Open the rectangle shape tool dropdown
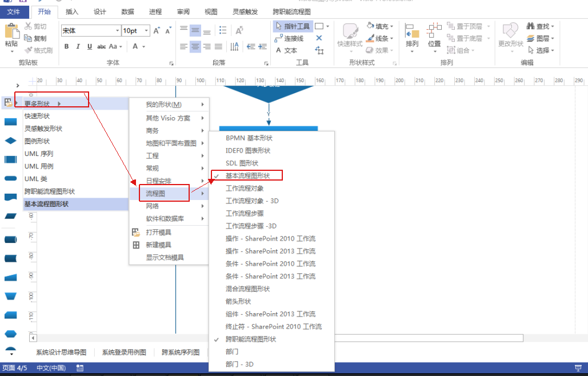This screenshot has width=588, height=376. point(328,26)
